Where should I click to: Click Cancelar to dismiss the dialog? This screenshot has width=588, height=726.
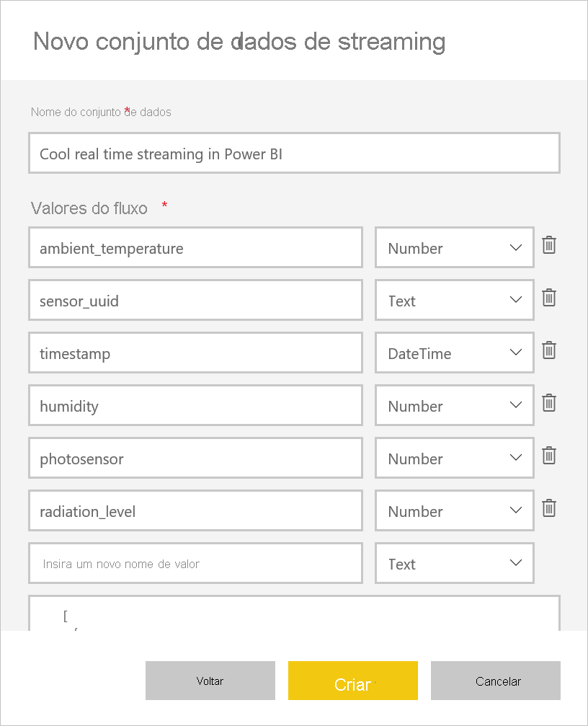[x=495, y=681]
